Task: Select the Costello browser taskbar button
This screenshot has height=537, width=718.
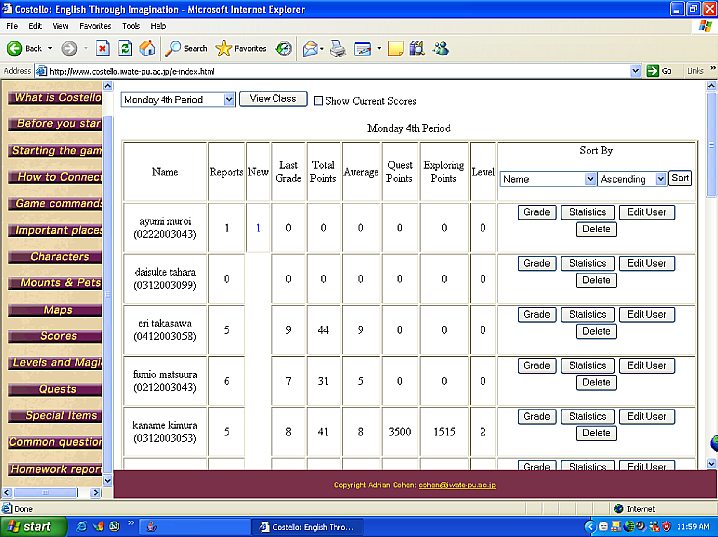Action: point(308,526)
